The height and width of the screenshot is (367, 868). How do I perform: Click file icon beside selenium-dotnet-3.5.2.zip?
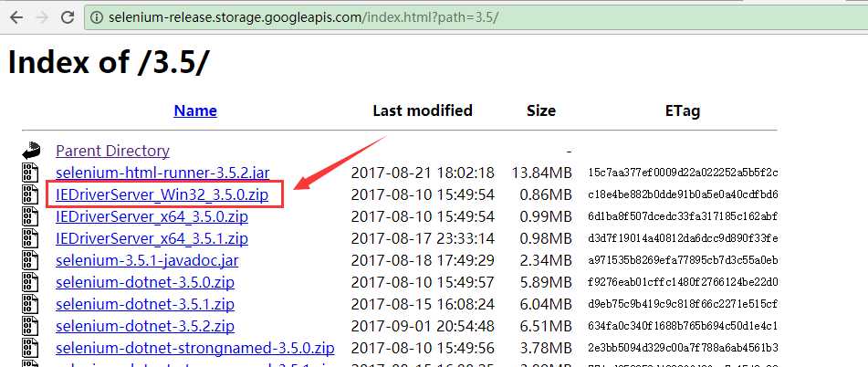pos(30,326)
